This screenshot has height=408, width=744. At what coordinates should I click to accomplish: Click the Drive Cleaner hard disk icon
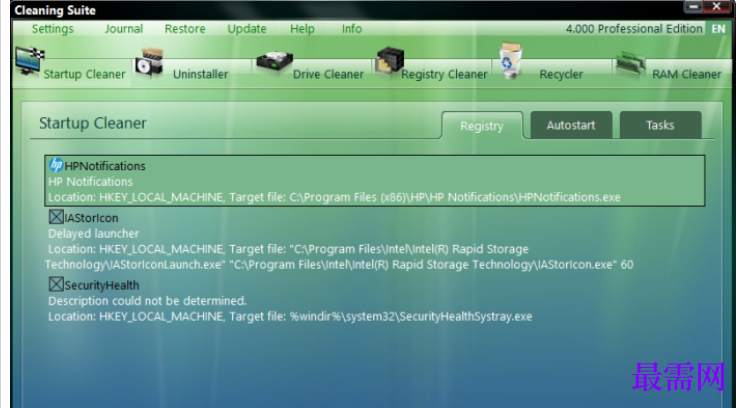[x=274, y=62]
